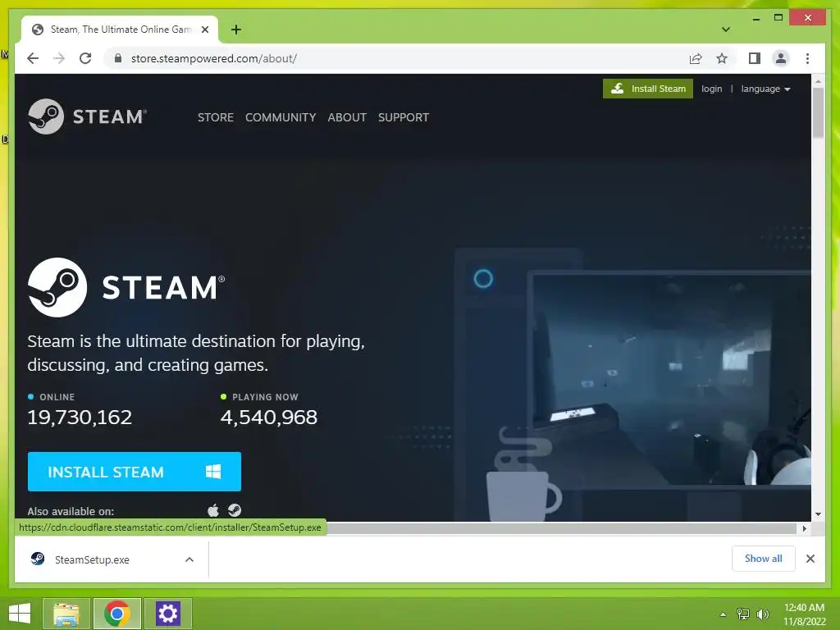This screenshot has height=630, width=840.
Task: Click the ONLINE count 19,730,162
Action: click(x=80, y=418)
